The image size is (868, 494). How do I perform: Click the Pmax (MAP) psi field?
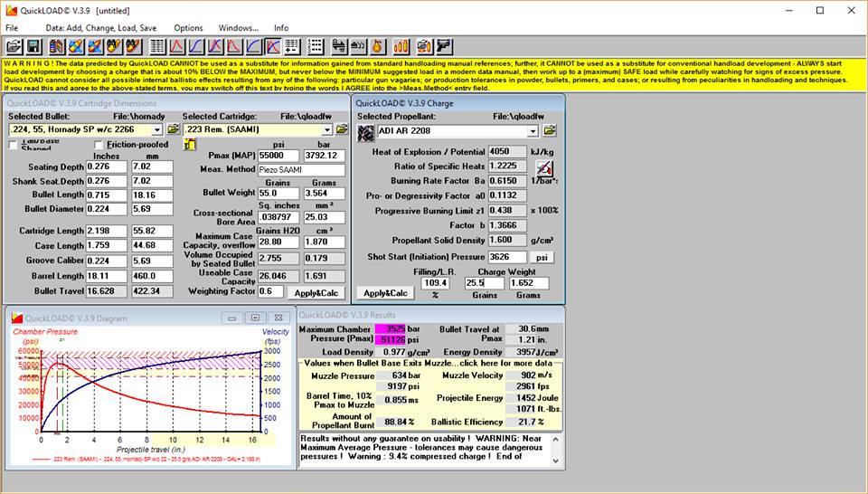[x=278, y=156]
